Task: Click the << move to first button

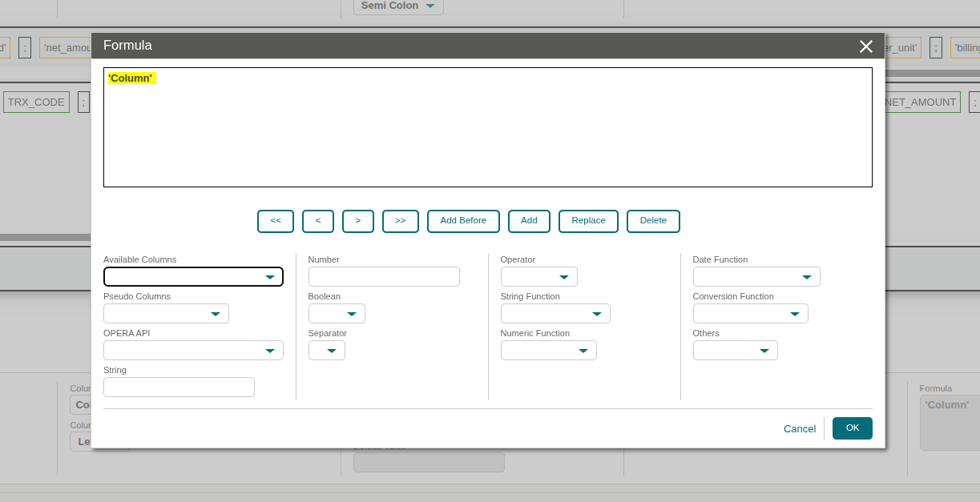Action: pyautogui.click(x=276, y=221)
